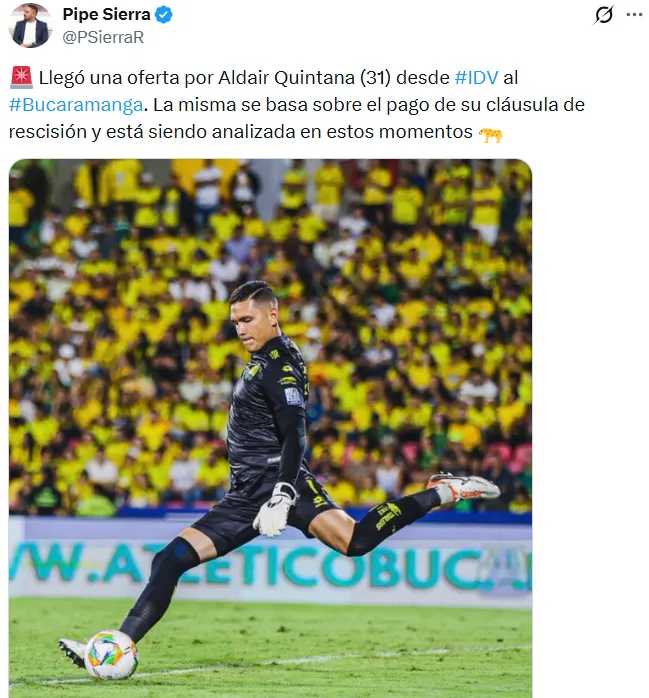The width and height of the screenshot is (649, 698).
Task: Open the three-dot more options menu
Action: [x=634, y=15]
